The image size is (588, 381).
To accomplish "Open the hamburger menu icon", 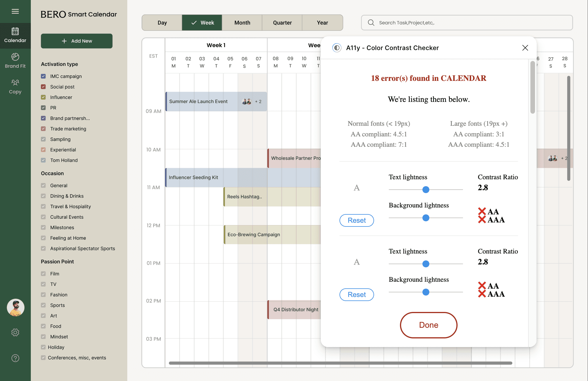I will (x=15, y=11).
